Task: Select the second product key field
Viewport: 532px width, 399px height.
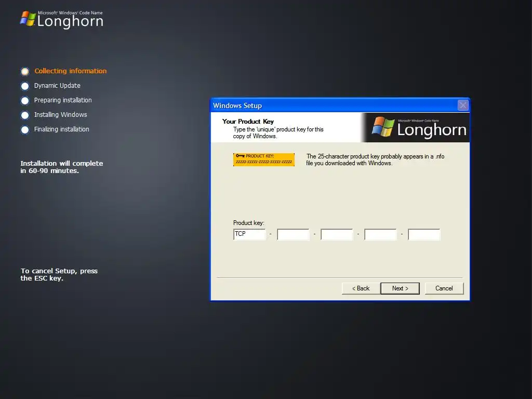Action: pyautogui.click(x=293, y=234)
